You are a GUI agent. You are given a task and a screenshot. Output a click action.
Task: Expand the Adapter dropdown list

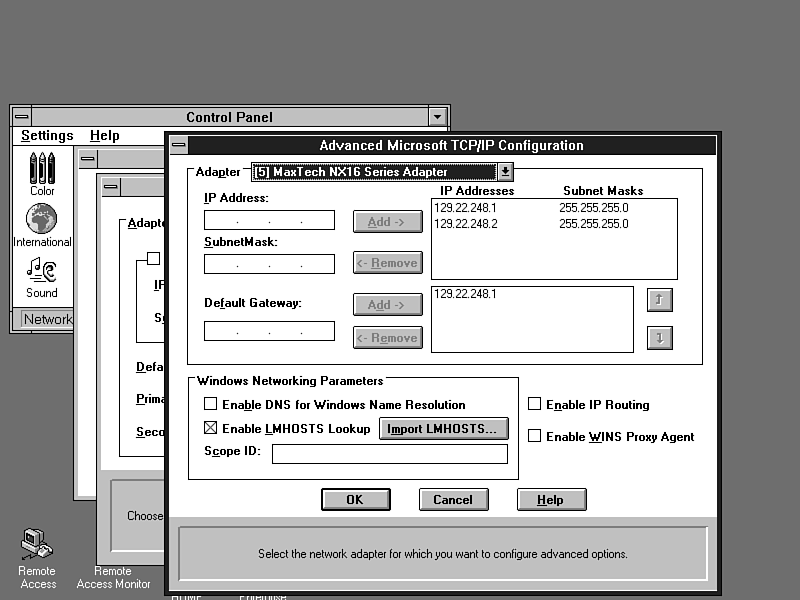505,172
